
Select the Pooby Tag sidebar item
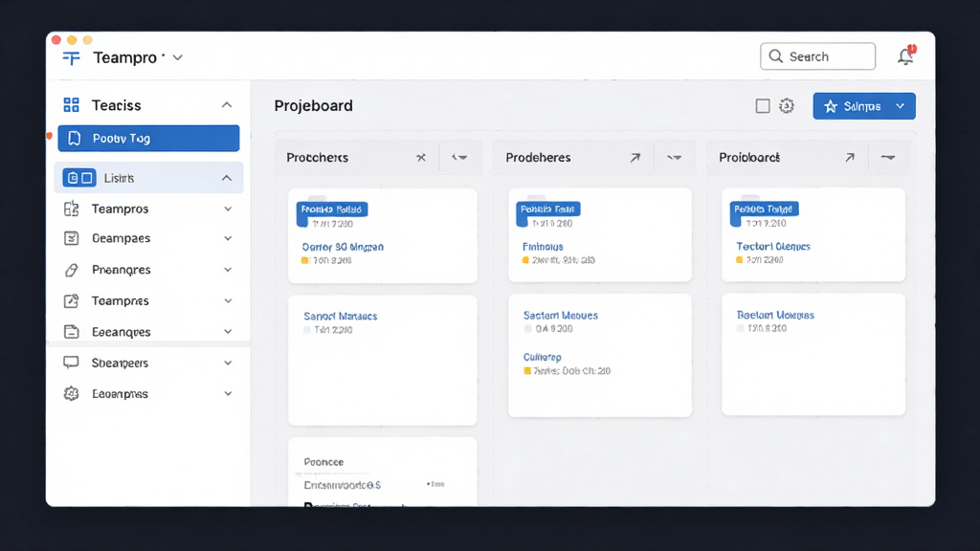tap(148, 138)
